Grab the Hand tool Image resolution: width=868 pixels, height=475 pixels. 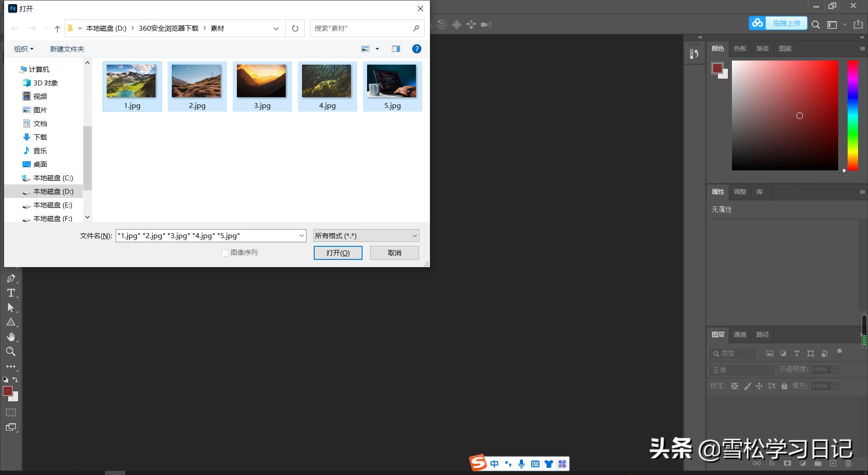coord(11,337)
